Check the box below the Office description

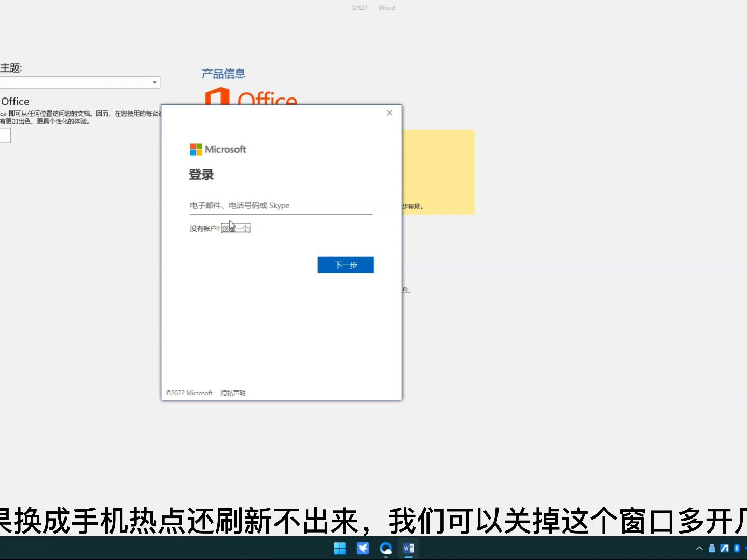(x=4, y=135)
